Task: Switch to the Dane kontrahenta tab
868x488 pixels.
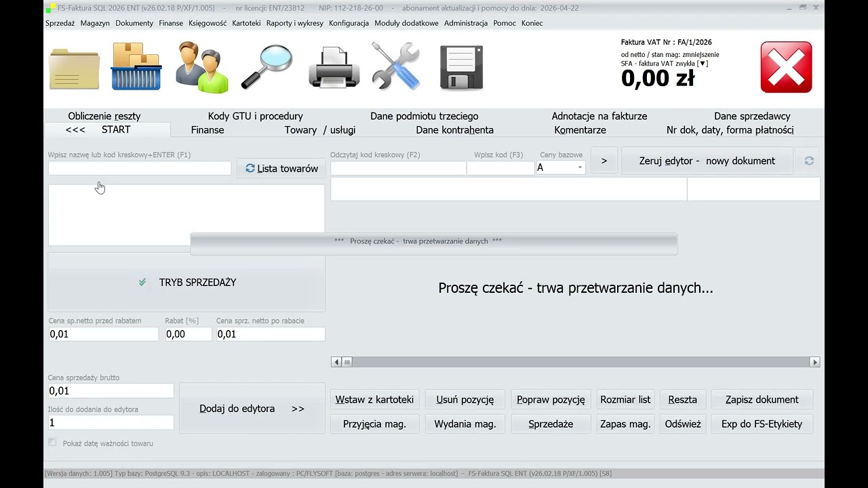Action: (454, 130)
